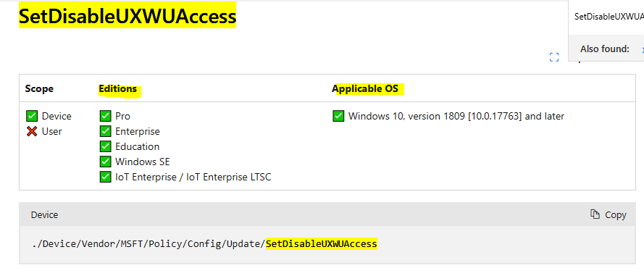Click the red X icon beside User
This screenshot has height=276, width=644.
point(32,131)
